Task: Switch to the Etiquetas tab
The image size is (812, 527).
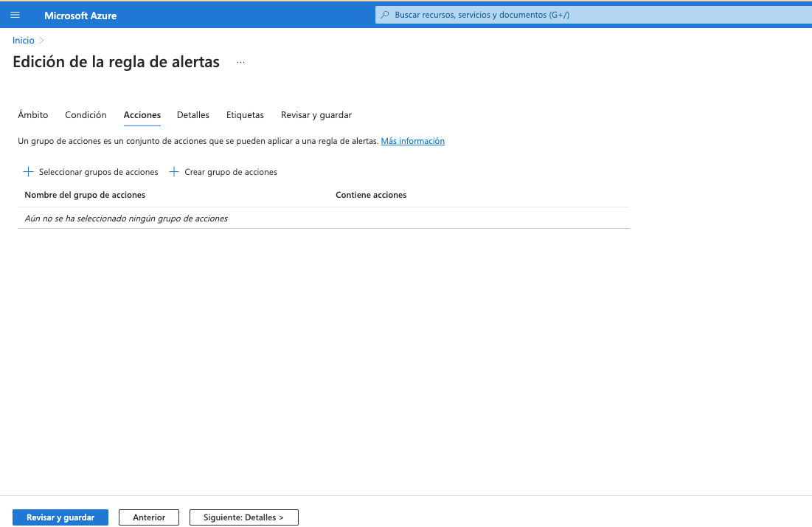Action: [x=245, y=115]
